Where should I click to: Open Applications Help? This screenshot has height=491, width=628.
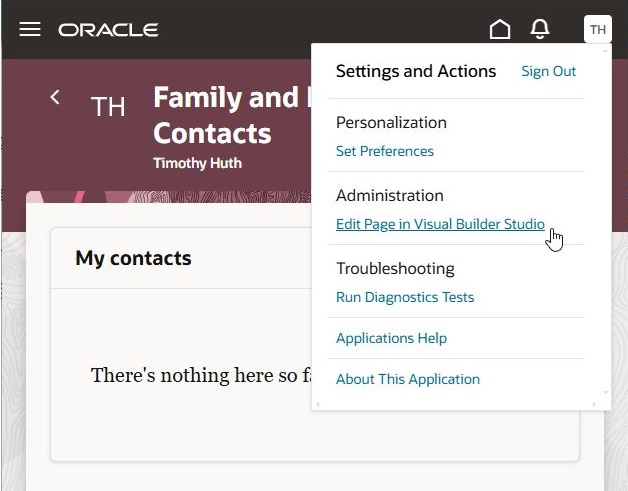point(391,338)
